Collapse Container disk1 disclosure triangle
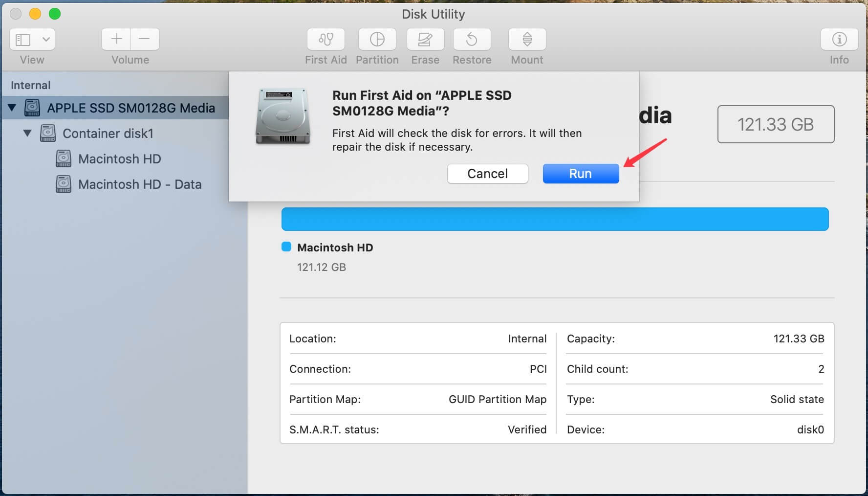 click(x=28, y=133)
